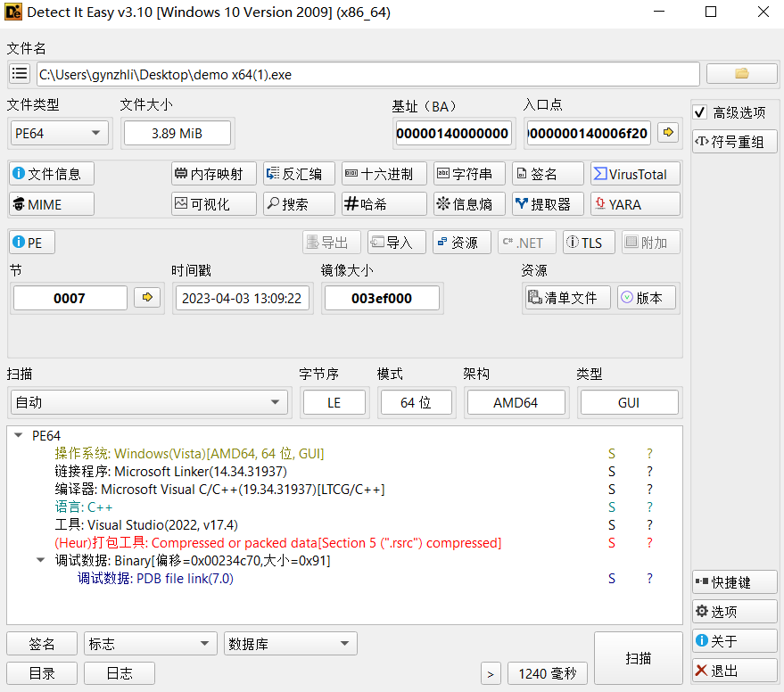This screenshot has width=784, height=692.
Task: Click 1240 毫秒 elapsed time button
Action: (548, 673)
